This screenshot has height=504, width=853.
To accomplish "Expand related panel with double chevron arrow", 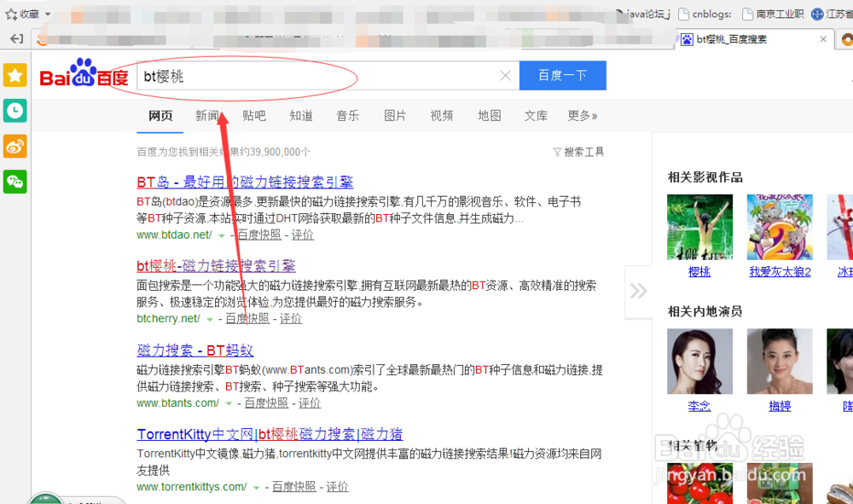I will point(639,291).
